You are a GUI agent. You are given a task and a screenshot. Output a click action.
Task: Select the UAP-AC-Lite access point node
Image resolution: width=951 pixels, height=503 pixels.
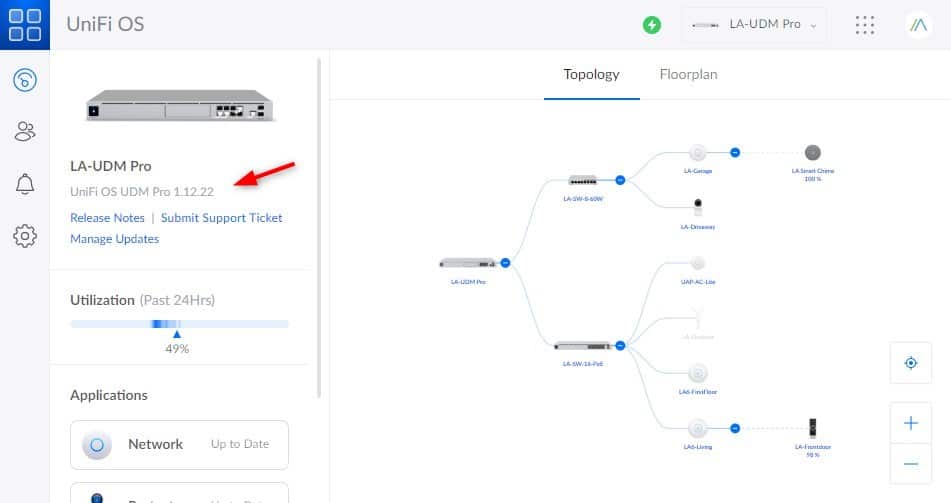pyautogui.click(x=698, y=263)
